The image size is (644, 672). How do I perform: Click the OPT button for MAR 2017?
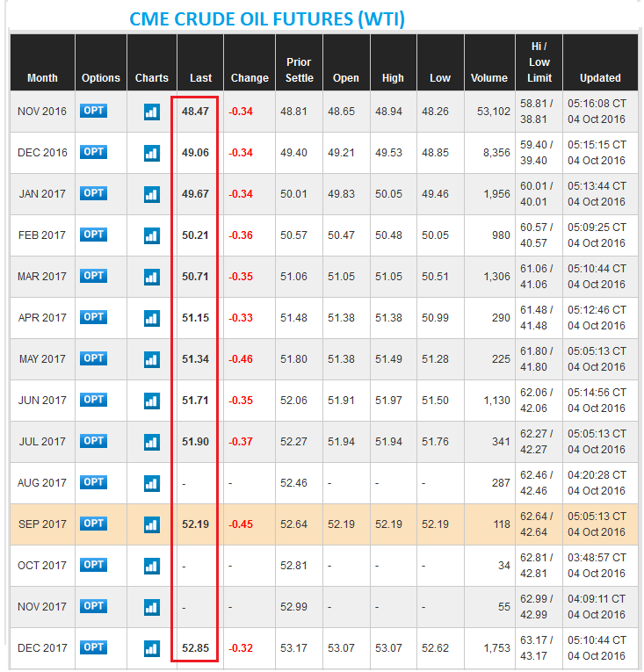(x=93, y=276)
